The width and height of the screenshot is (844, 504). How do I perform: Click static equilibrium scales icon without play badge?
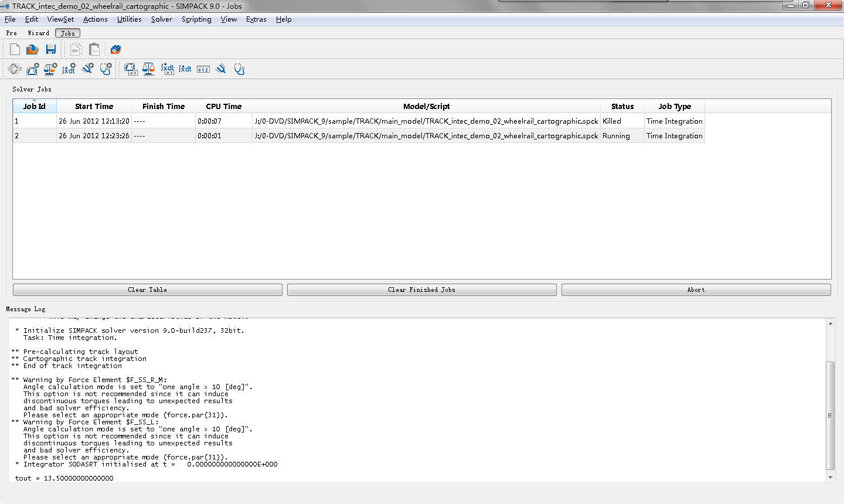click(149, 69)
